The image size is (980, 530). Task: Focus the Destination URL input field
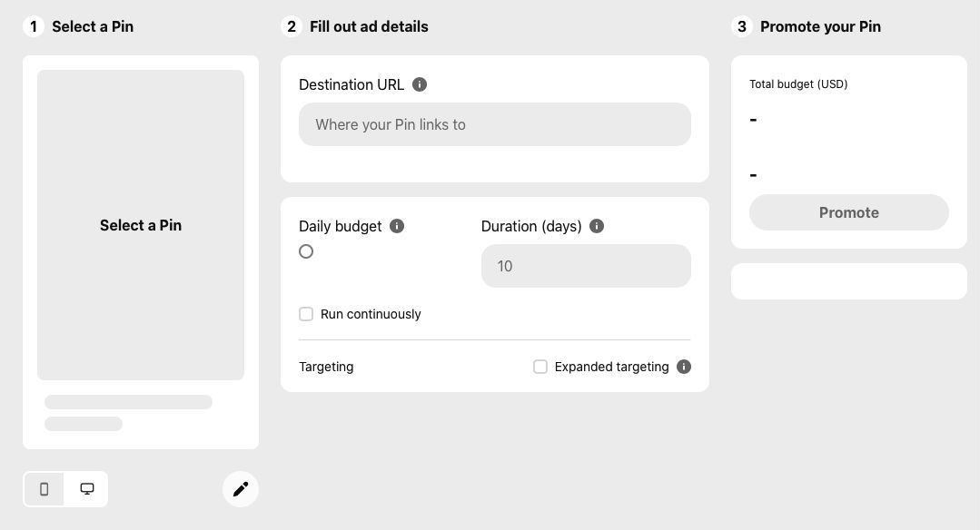494,124
